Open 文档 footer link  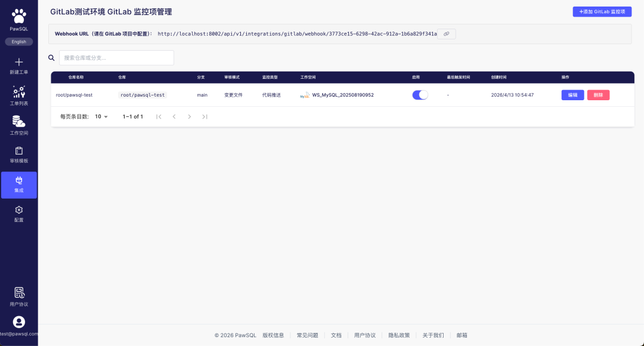coord(336,335)
